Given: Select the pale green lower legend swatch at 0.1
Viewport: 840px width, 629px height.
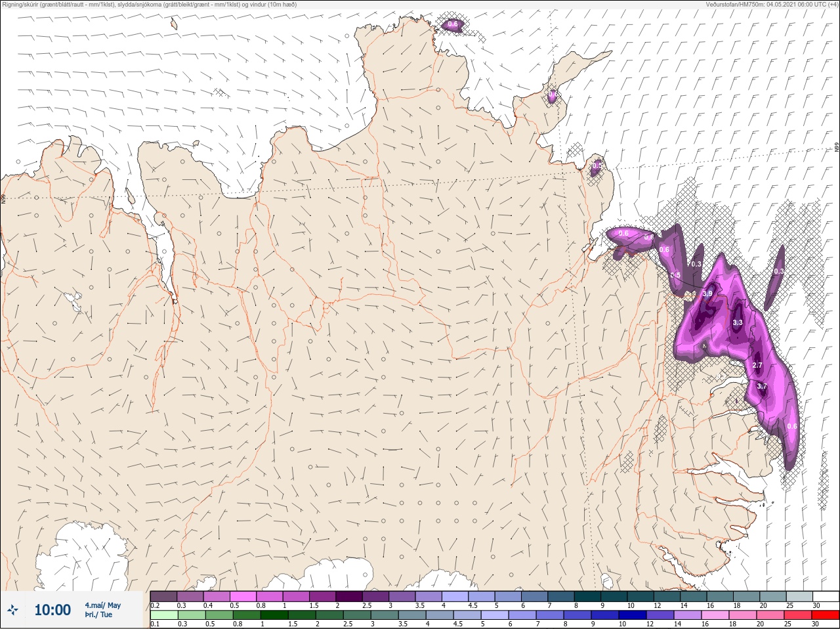Looking at the screenshot, I should (163, 615).
